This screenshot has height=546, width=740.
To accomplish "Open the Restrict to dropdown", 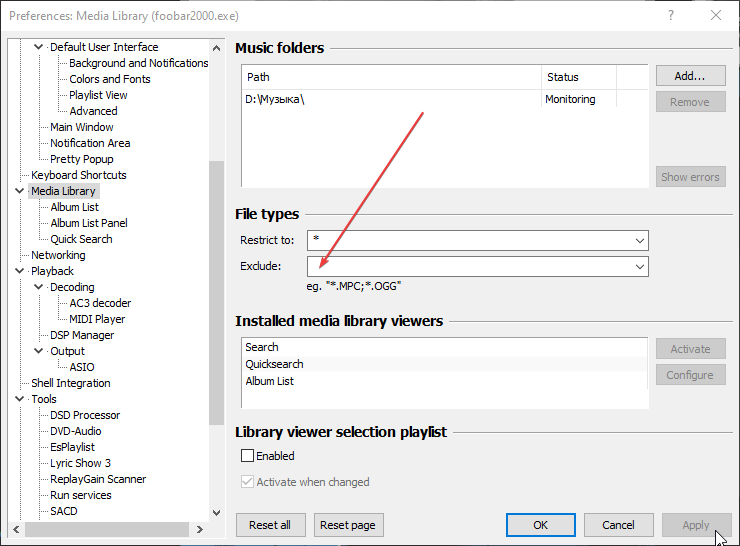I will tap(639, 241).
